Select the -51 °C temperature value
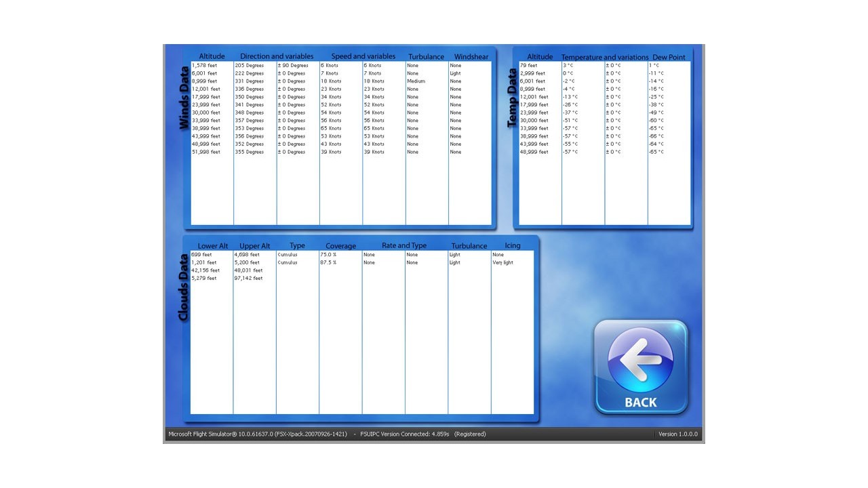 570,121
